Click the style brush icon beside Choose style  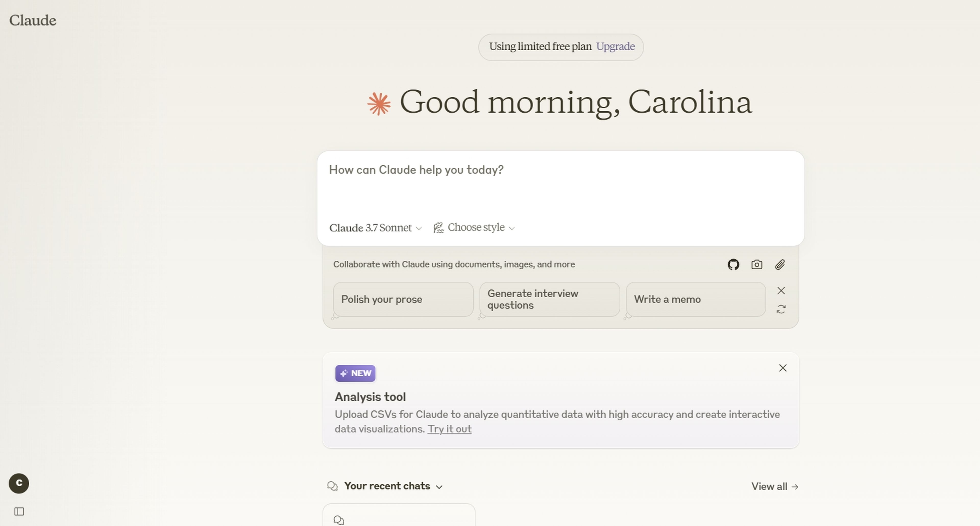[x=439, y=228]
